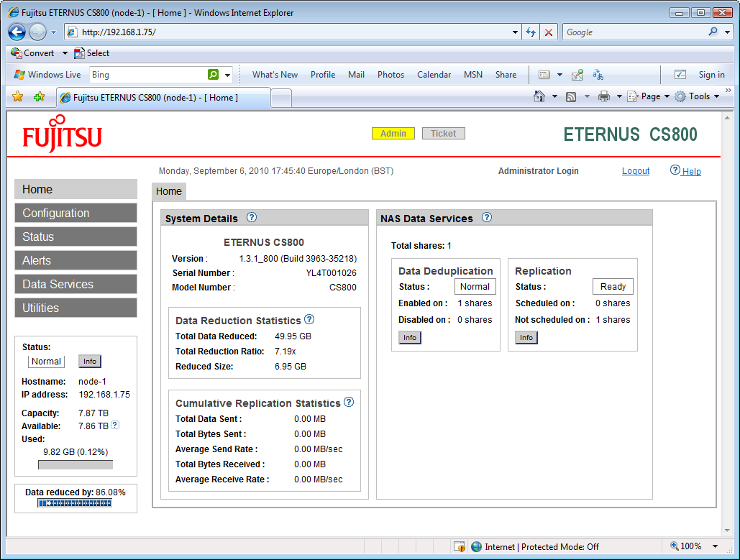Click the Windows Live share picture icon
The height and width of the screenshot is (560, 740).
(x=577, y=75)
